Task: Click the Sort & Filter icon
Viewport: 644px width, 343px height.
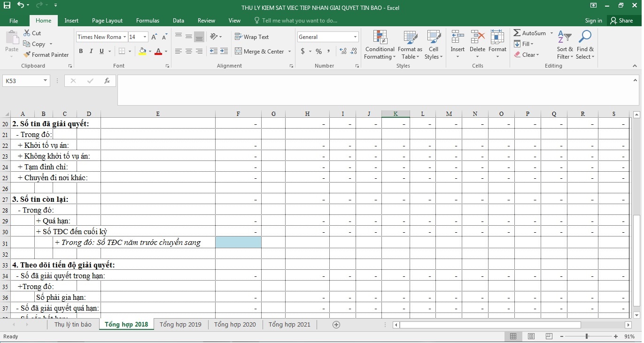Action: coord(565,38)
